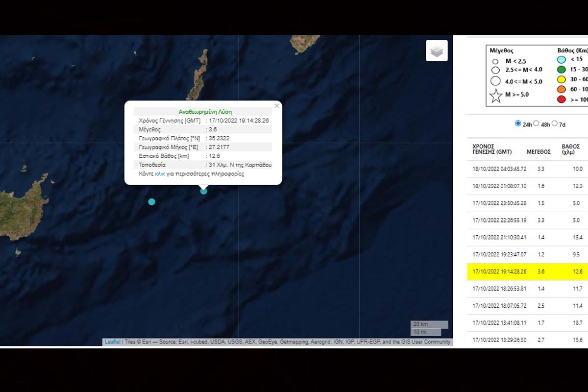Click the earthquake marker under the popup tip
Viewport: 588px width, 392px height.
[x=204, y=191]
